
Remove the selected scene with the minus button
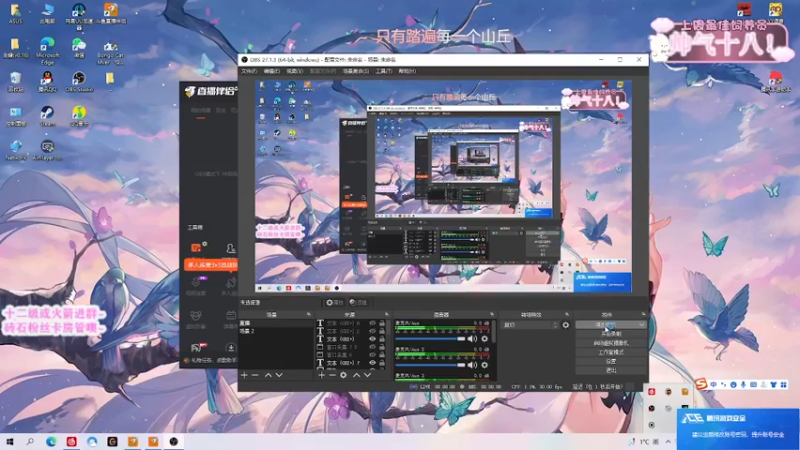tap(255, 375)
